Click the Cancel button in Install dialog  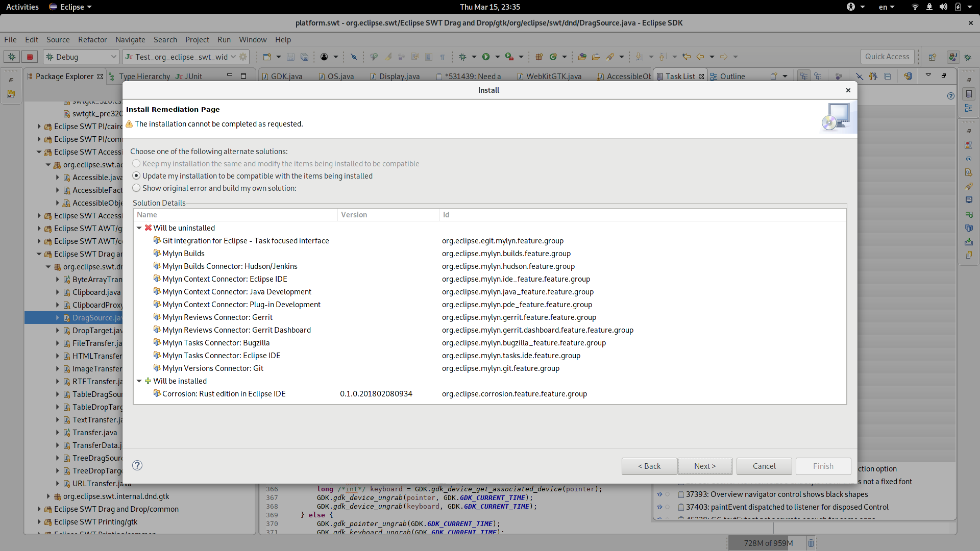point(764,466)
